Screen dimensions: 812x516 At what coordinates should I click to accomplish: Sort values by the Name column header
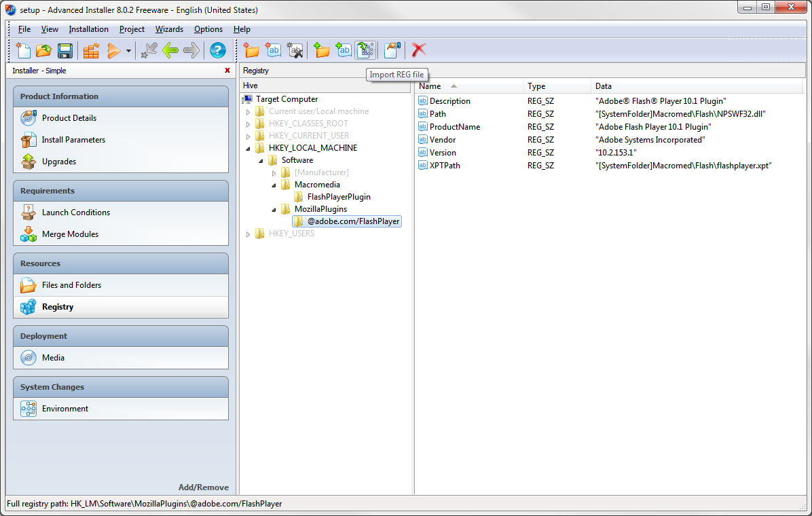430,86
